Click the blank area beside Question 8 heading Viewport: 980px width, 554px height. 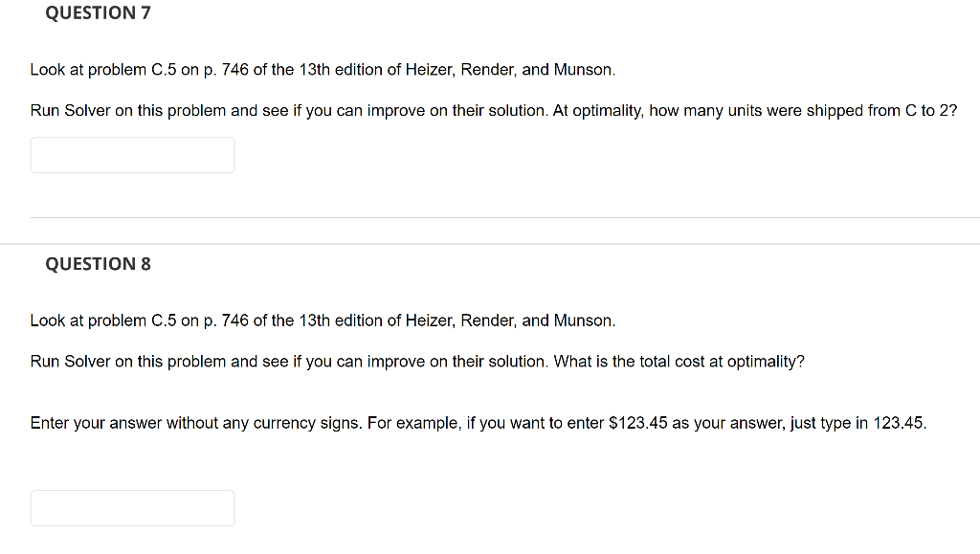(383, 264)
